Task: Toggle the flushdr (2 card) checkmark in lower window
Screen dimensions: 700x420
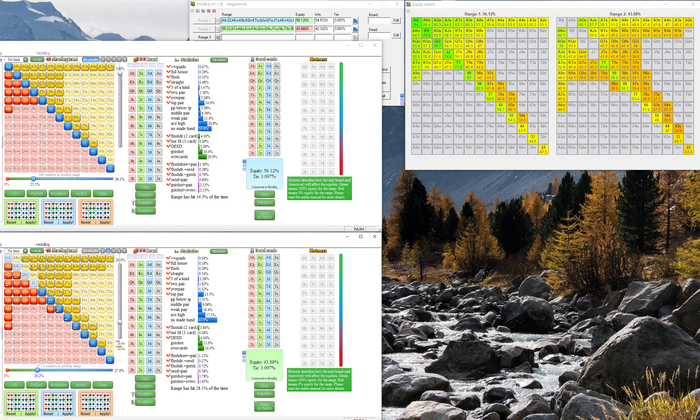Action: tap(168, 327)
